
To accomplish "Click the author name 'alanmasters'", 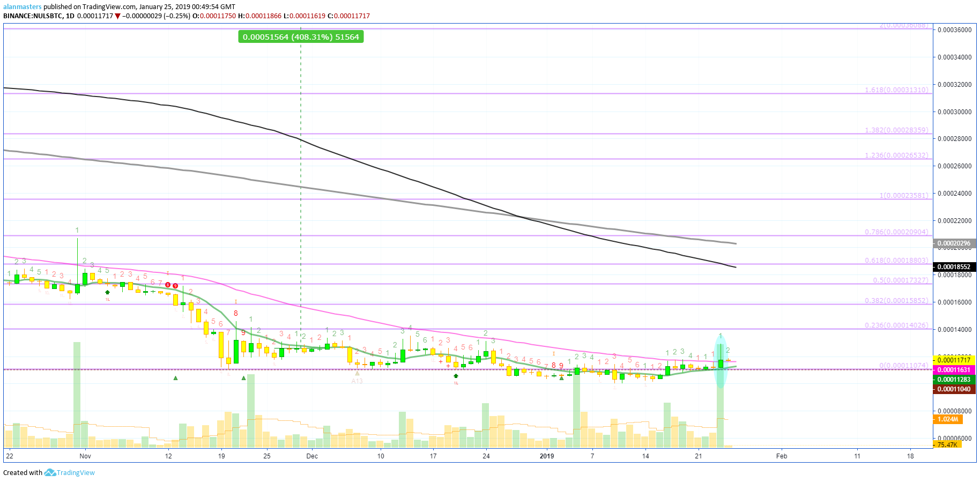I will coord(23,7).
